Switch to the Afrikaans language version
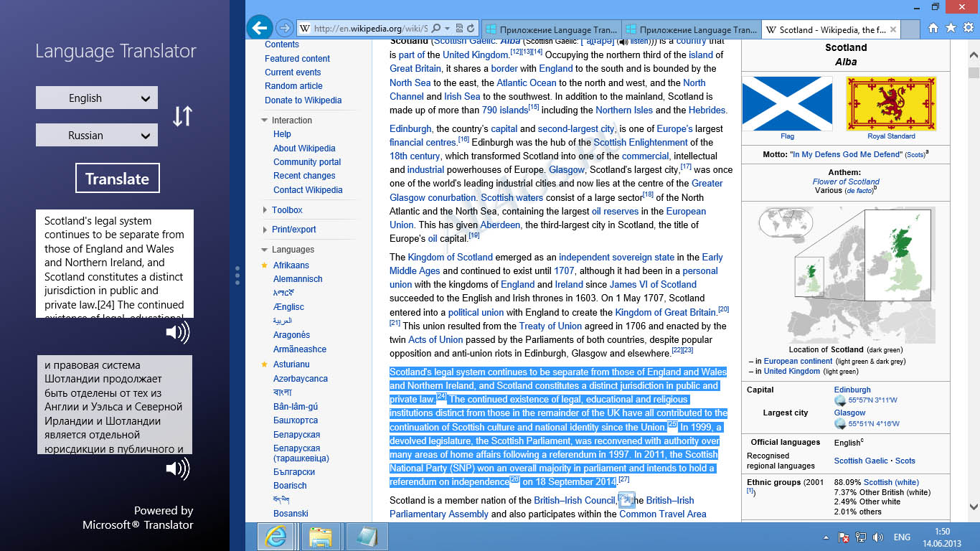Image resolution: width=980 pixels, height=551 pixels. [291, 265]
